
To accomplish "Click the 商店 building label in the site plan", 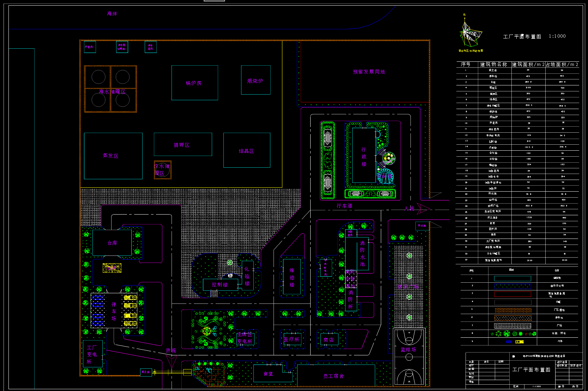I will 329,340.
